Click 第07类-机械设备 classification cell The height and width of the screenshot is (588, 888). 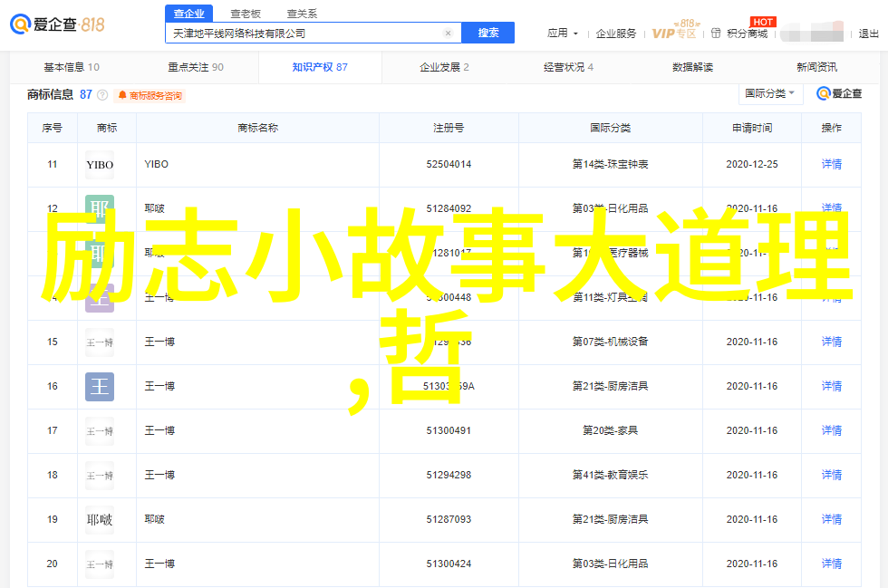tap(610, 342)
